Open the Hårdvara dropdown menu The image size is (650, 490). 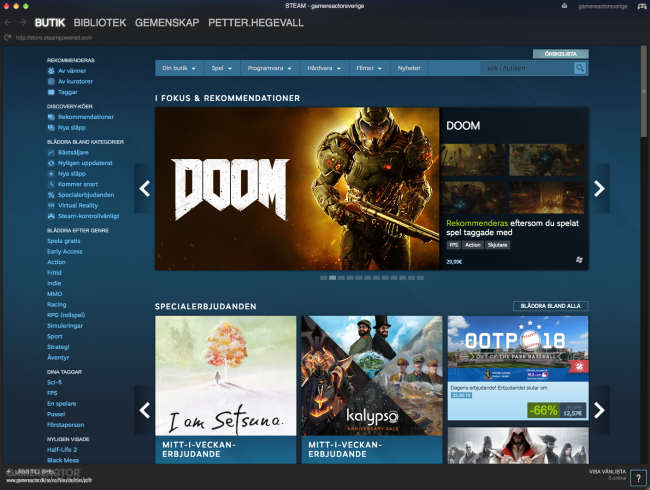(324, 68)
